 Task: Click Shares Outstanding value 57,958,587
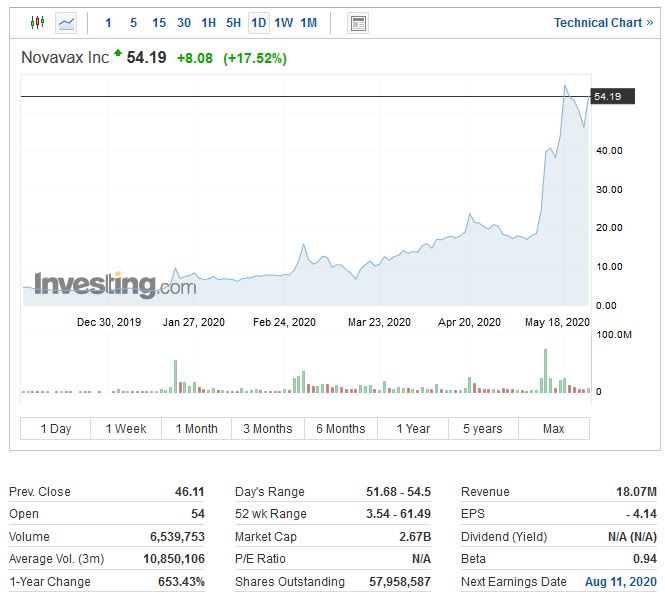coord(400,581)
